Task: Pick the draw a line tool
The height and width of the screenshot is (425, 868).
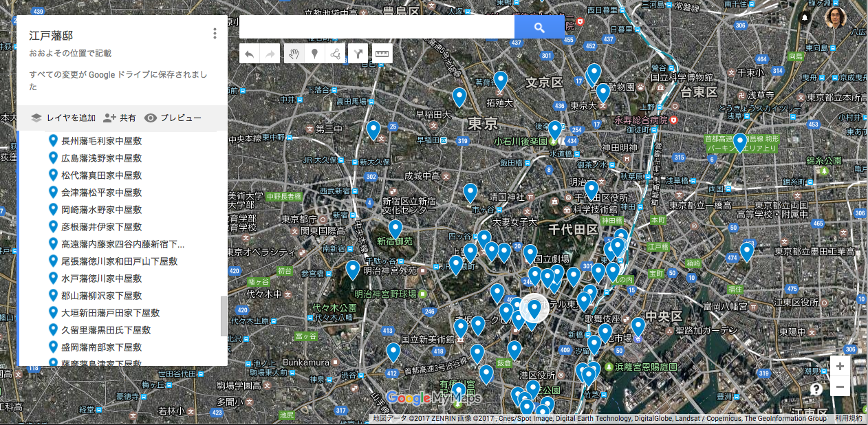Action: click(x=334, y=54)
